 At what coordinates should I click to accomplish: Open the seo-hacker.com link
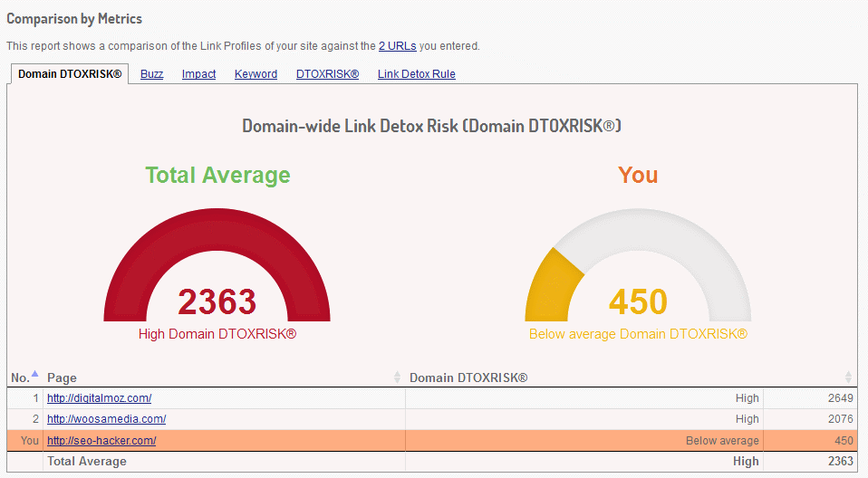pyautogui.click(x=101, y=441)
